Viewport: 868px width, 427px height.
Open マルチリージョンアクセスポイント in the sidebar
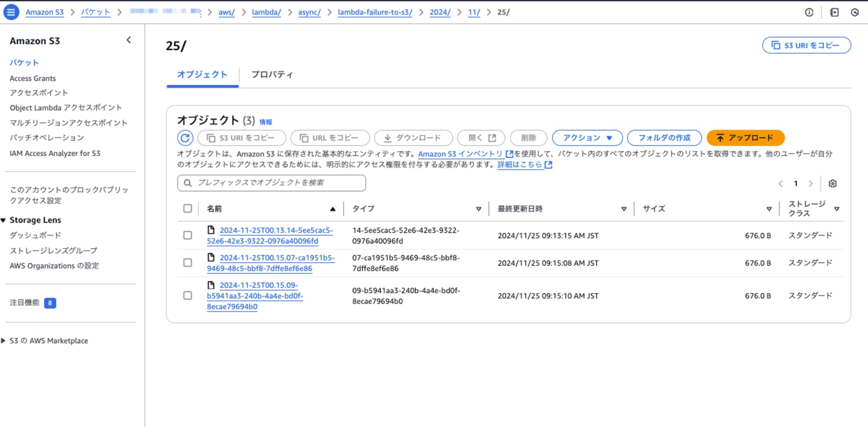[69, 123]
